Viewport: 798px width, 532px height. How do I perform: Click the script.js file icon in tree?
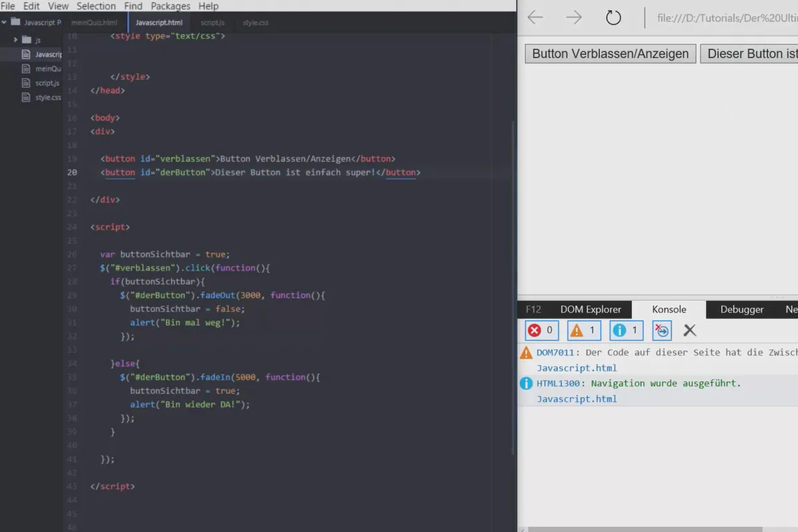tap(26, 83)
